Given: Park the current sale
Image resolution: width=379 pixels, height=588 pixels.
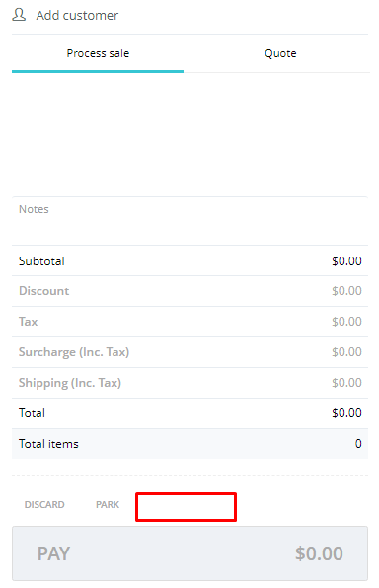Looking at the screenshot, I should [108, 505].
